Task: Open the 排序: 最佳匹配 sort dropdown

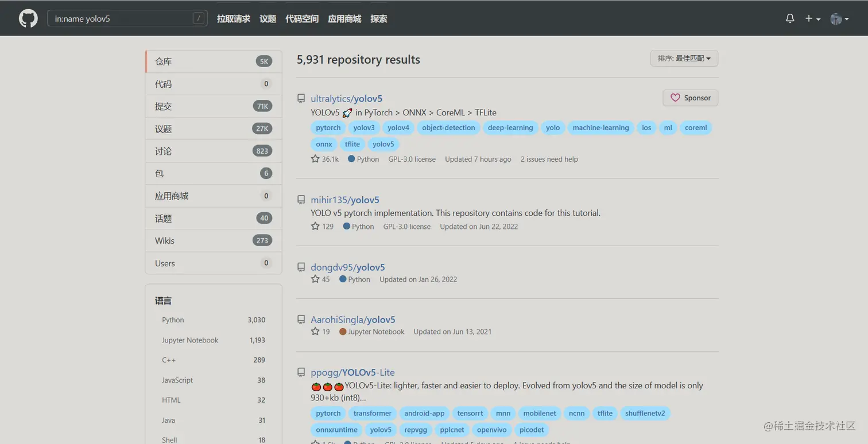Action: coord(684,59)
